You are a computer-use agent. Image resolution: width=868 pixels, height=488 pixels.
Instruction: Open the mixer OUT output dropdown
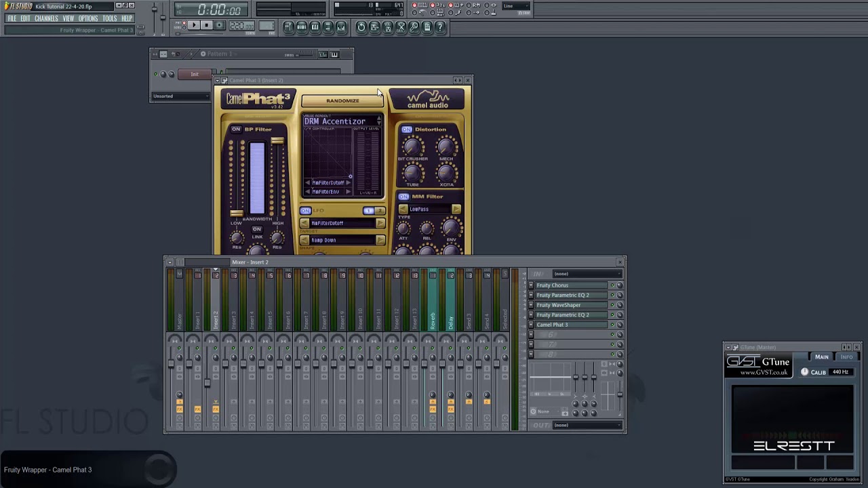[x=587, y=425]
